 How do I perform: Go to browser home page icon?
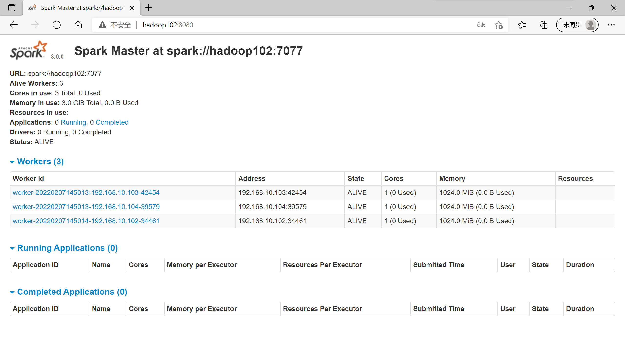pyautogui.click(x=78, y=25)
